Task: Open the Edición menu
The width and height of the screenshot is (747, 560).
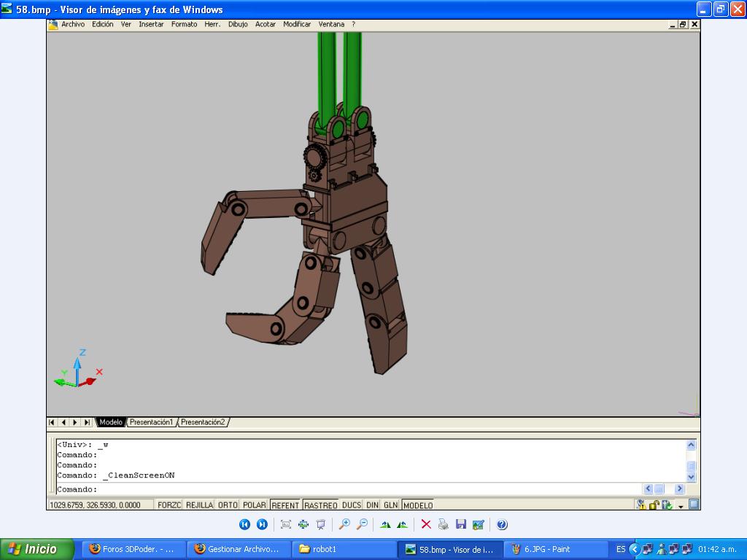Action: (102, 24)
